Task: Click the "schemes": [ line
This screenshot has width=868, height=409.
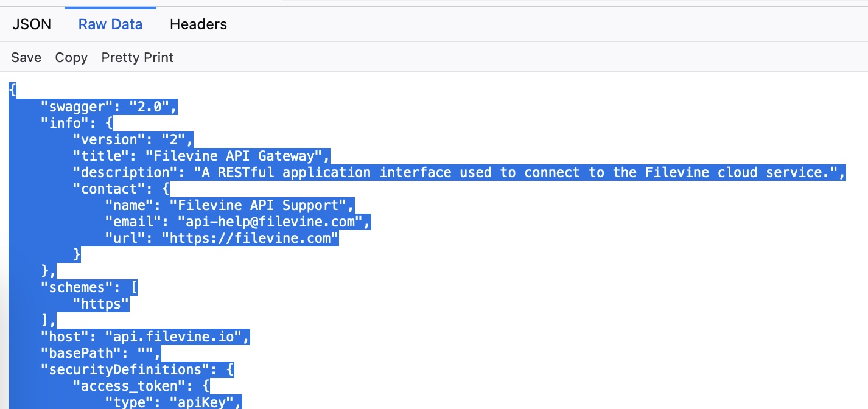Action: click(89, 288)
